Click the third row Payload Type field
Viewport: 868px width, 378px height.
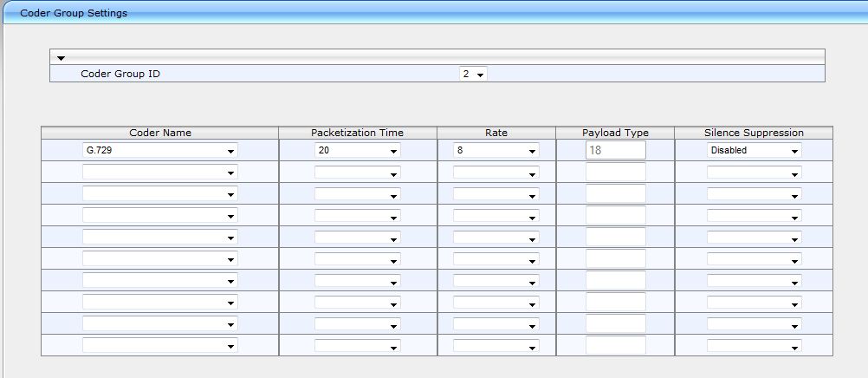coord(615,193)
